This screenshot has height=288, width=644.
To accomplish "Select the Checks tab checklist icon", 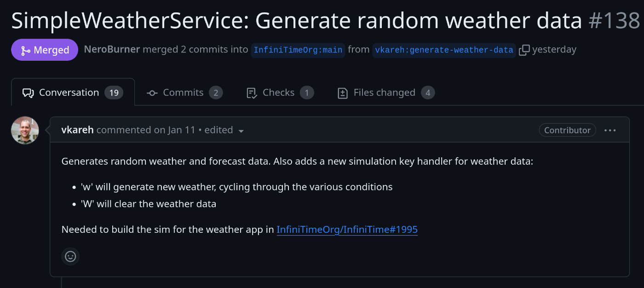I will pos(251,92).
